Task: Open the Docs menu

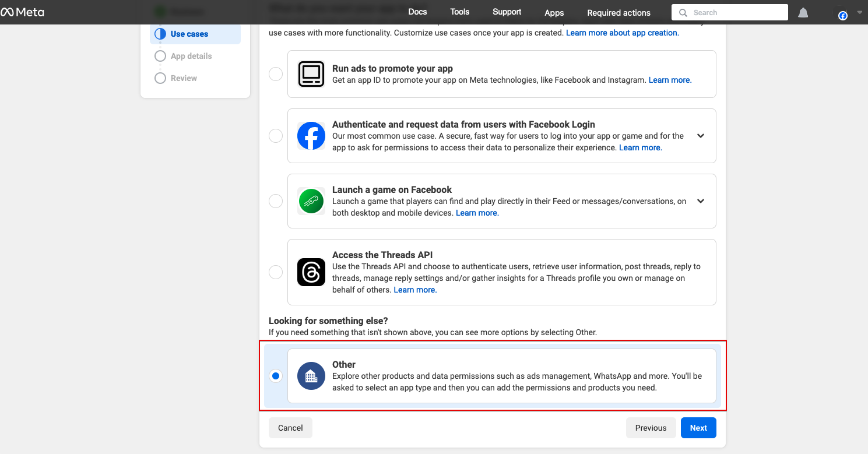Action: coord(417,12)
